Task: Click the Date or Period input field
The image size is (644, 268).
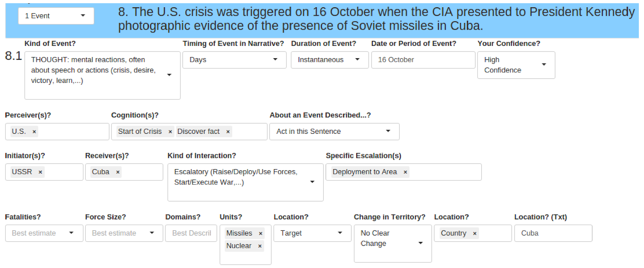Action: (423, 60)
